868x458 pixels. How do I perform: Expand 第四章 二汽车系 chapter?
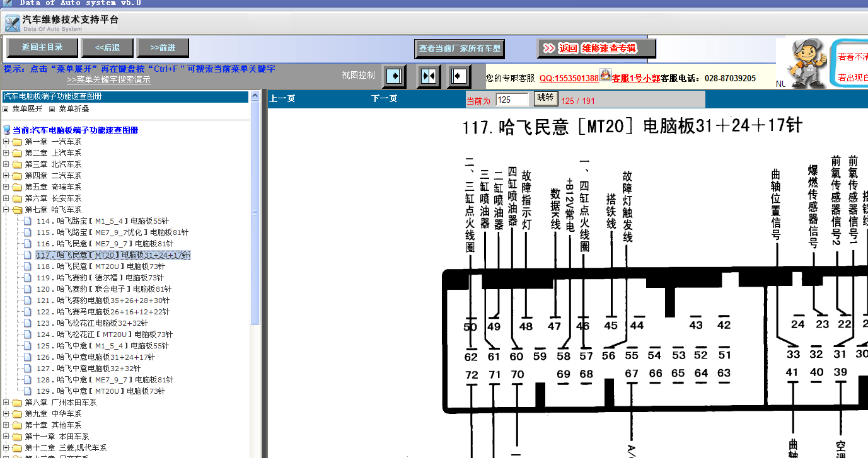click(x=6, y=176)
